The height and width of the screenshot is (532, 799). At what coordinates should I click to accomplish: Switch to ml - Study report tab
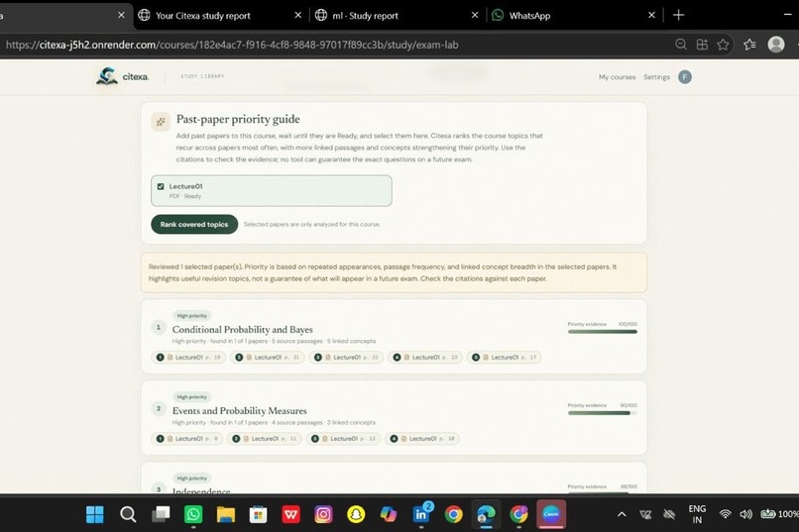(x=398, y=15)
